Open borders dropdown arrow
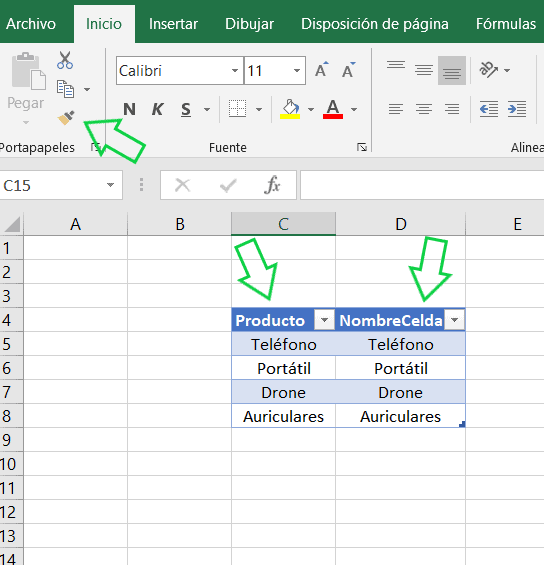The image size is (544, 565). click(259, 109)
